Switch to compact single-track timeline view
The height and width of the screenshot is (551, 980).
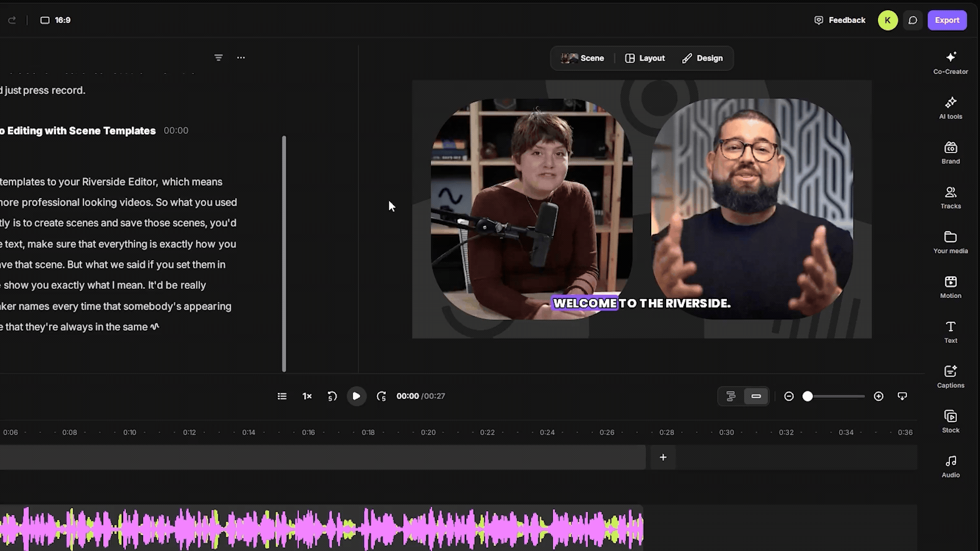756,396
